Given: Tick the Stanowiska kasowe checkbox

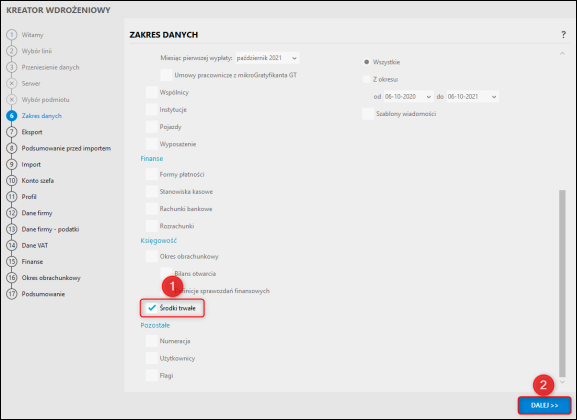Looking at the screenshot, I should coord(152,192).
